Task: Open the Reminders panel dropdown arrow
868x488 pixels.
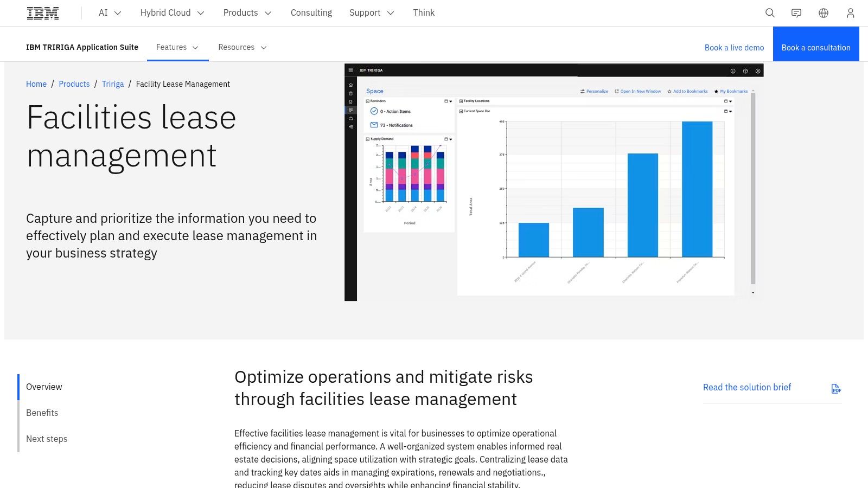Action: click(x=450, y=101)
